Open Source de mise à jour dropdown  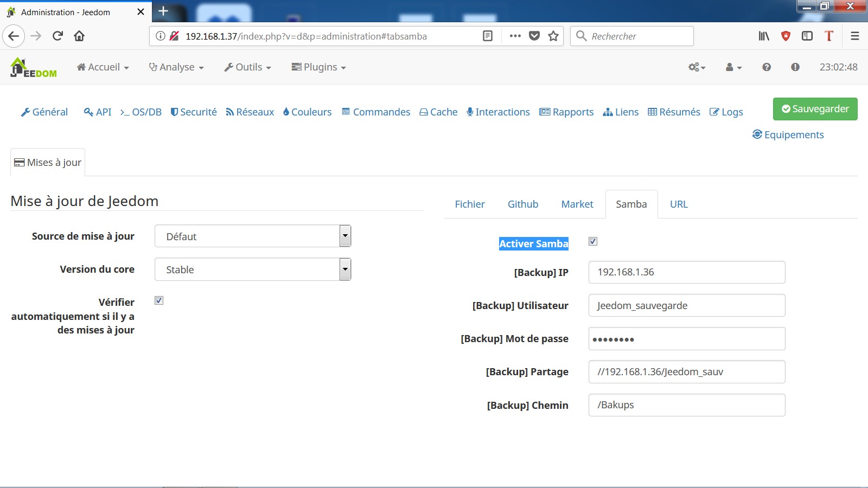click(253, 236)
